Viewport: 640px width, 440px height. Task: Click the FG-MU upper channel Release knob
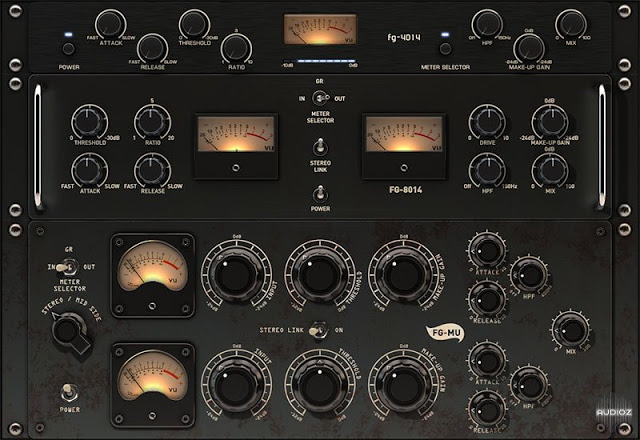[487, 300]
